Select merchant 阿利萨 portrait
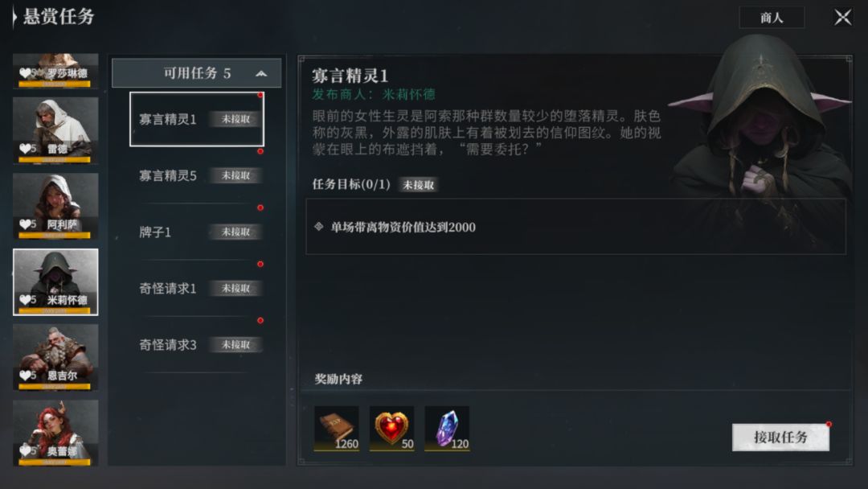This screenshot has width=868, height=489. click(55, 206)
